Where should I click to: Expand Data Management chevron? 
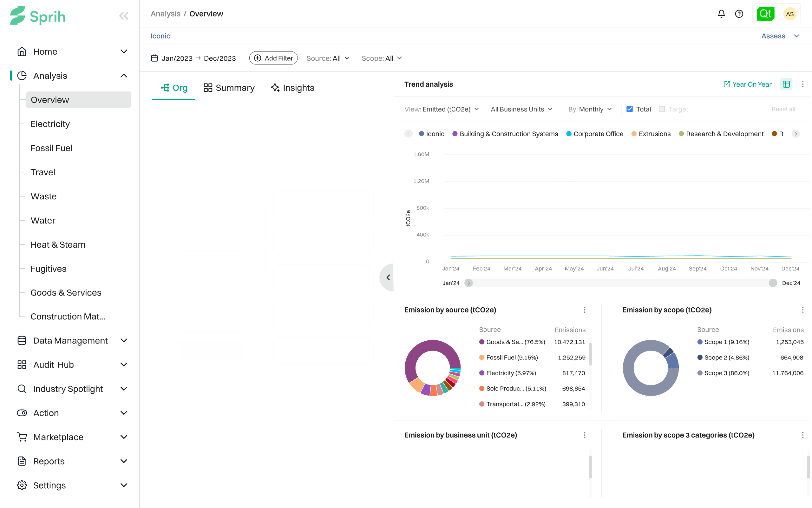(x=124, y=341)
